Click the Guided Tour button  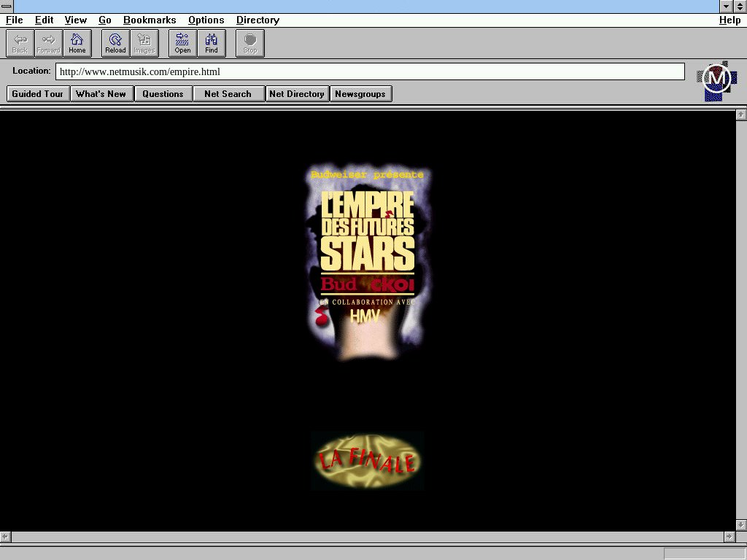click(38, 94)
